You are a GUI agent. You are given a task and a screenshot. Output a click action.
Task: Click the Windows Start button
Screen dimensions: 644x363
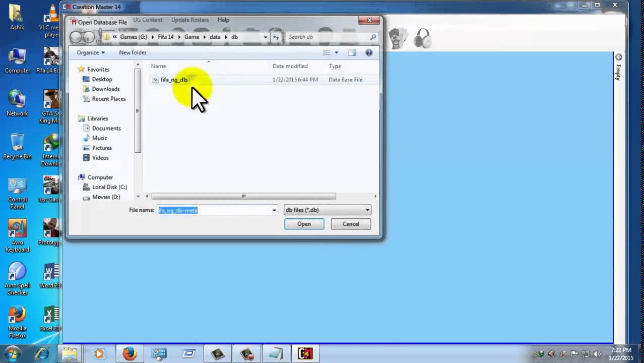pos(12,353)
